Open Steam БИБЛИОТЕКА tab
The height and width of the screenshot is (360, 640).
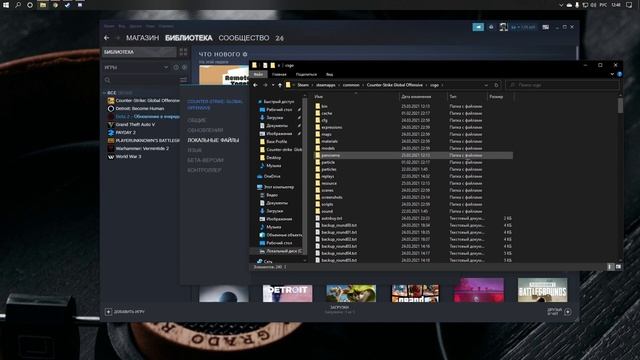coord(189,38)
